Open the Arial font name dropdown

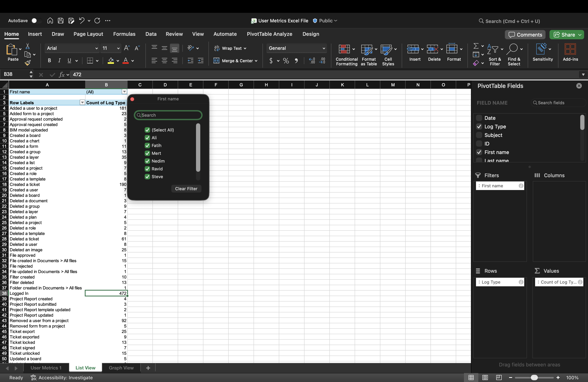pos(96,48)
